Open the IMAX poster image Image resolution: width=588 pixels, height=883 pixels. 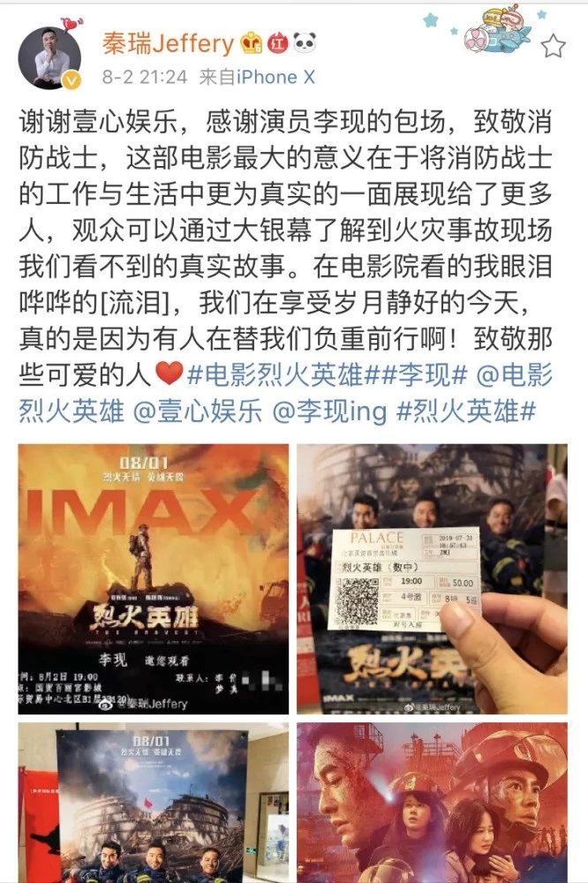point(154,579)
